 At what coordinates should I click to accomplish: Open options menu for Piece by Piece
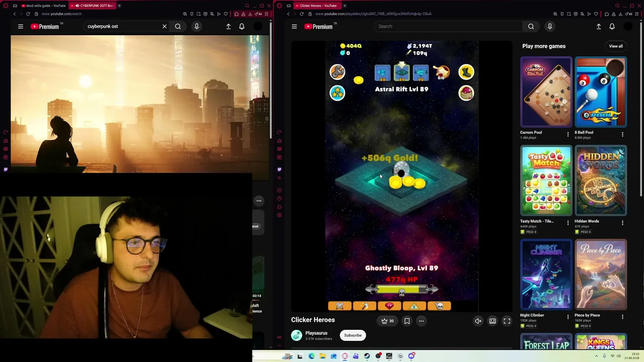click(x=622, y=317)
